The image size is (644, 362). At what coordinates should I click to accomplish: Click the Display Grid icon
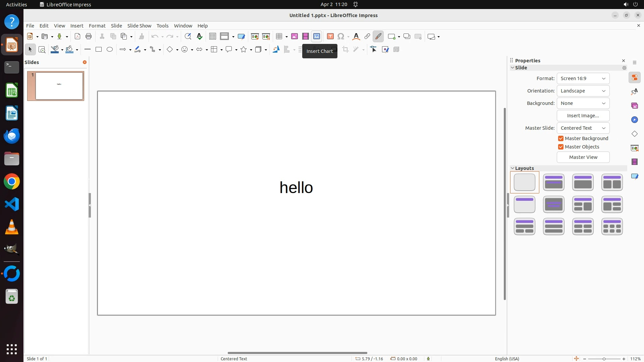pyautogui.click(x=212, y=37)
